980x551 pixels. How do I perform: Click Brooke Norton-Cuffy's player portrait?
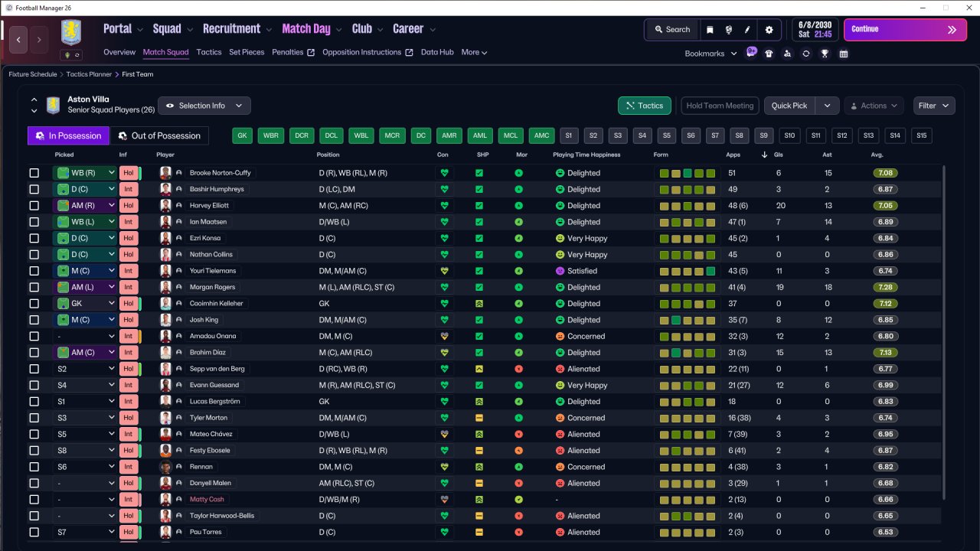(165, 173)
